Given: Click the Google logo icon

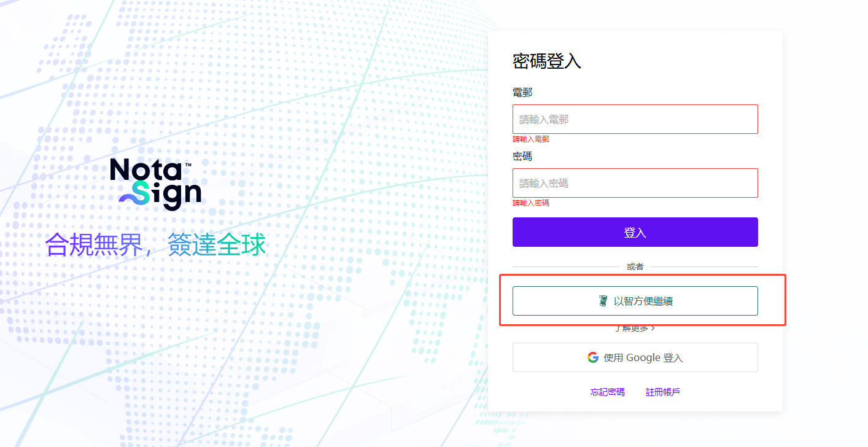Looking at the screenshot, I should point(592,357).
